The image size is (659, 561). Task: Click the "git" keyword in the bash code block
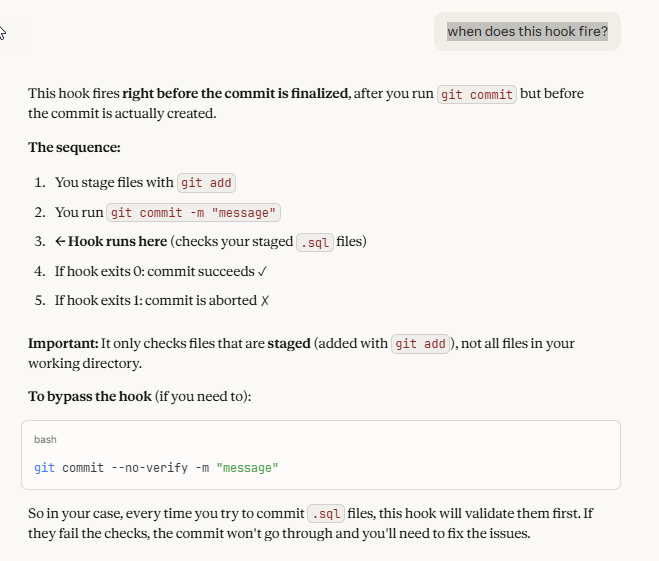[x=44, y=468]
